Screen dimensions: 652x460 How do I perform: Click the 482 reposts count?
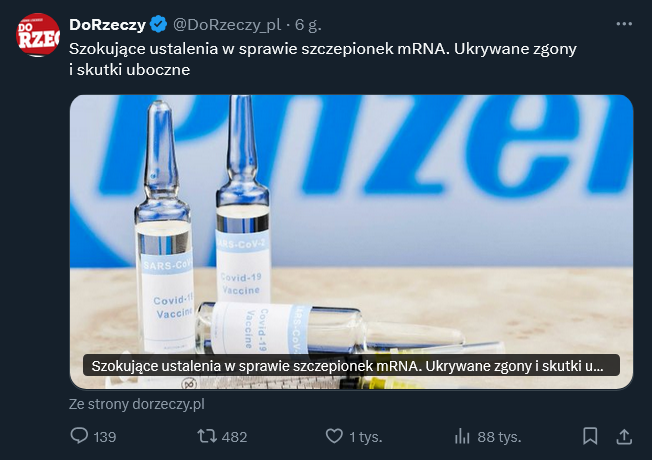click(x=235, y=437)
